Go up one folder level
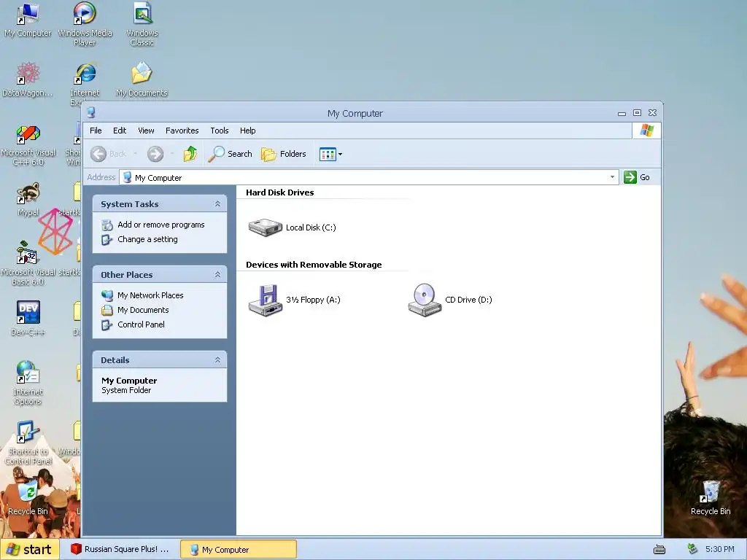The image size is (747, 560). coord(190,154)
